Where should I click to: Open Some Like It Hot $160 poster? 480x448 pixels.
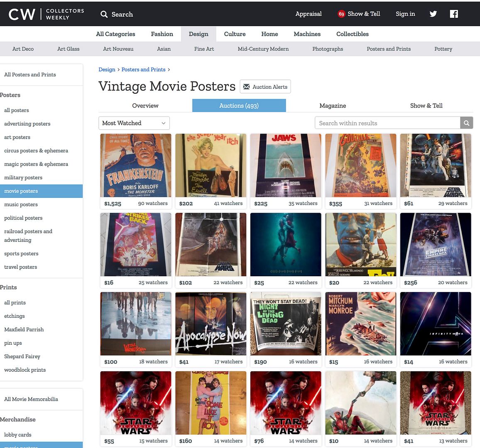tap(211, 409)
